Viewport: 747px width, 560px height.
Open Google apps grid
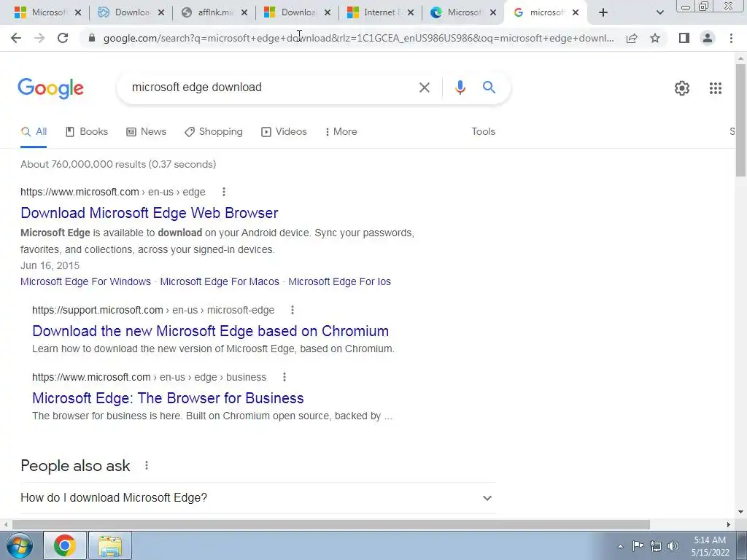[x=715, y=88]
